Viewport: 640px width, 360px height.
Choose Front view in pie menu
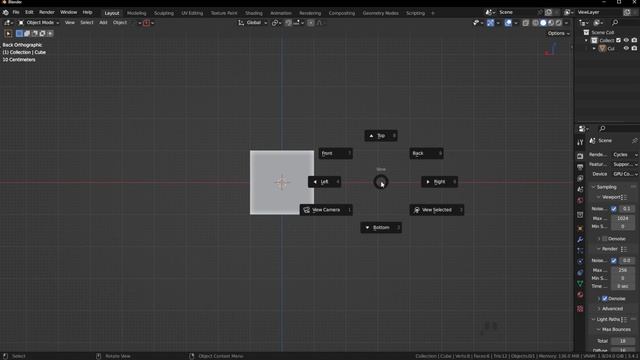click(336, 153)
